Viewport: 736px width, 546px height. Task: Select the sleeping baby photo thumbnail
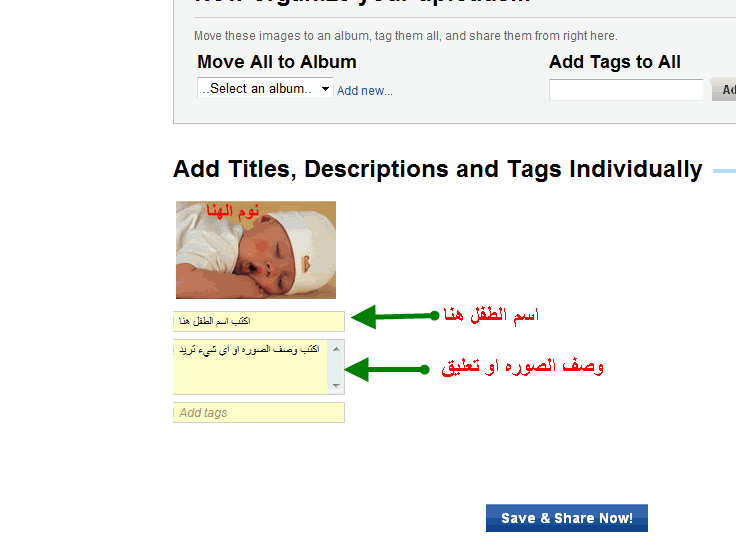(256, 250)
